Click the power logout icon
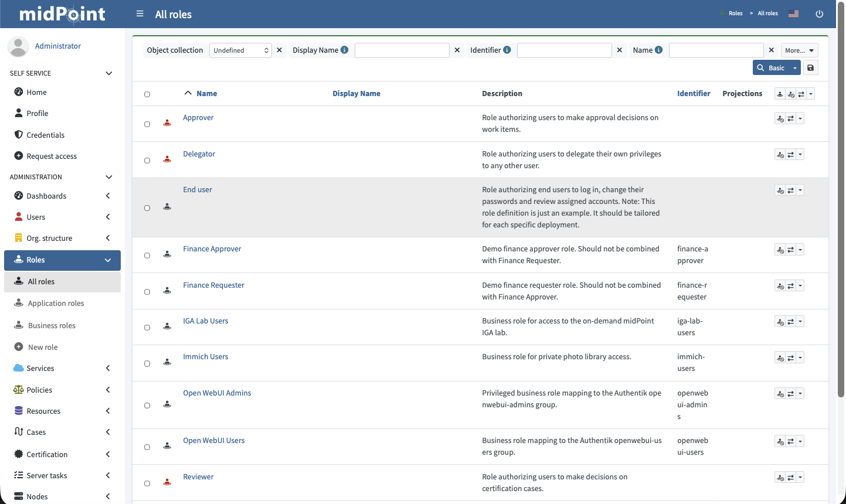Image resolution: width=846 pixels, height=504 pixels. pos(820,13)
